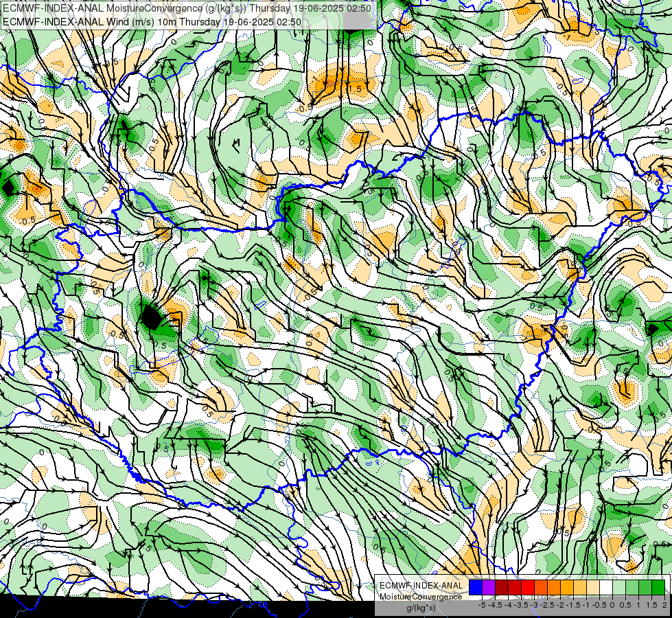The height and width of the screenshot is (618, 672).
Task: Click the -1.5 tick label in legend
Action: tap(573, 605)
